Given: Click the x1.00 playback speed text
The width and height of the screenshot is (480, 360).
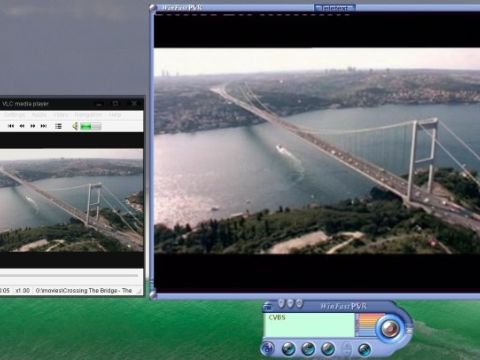Looking at the screenshot, I should pos(23,291).
